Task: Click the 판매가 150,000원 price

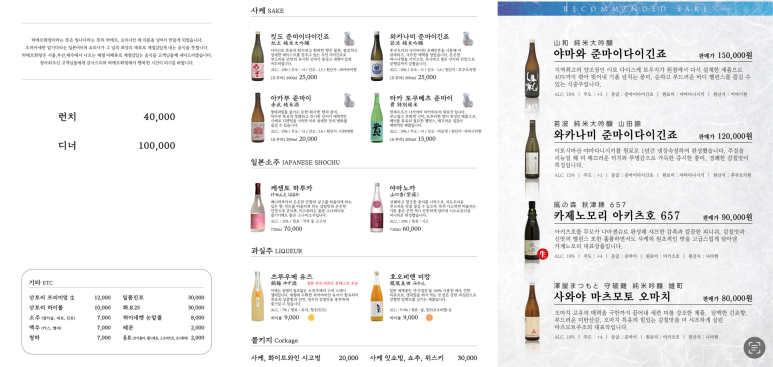Action: [x=725, y=55]
